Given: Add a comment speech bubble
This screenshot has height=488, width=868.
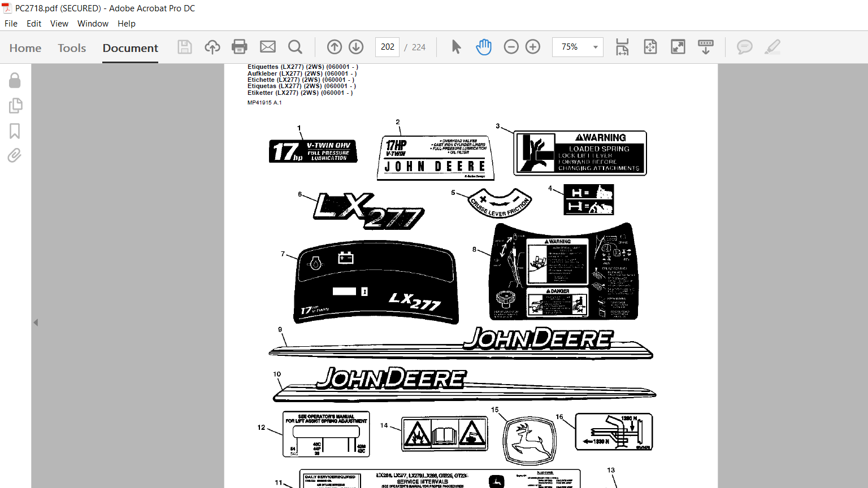Looking at the screenshot, I should (x=745, y=47).
